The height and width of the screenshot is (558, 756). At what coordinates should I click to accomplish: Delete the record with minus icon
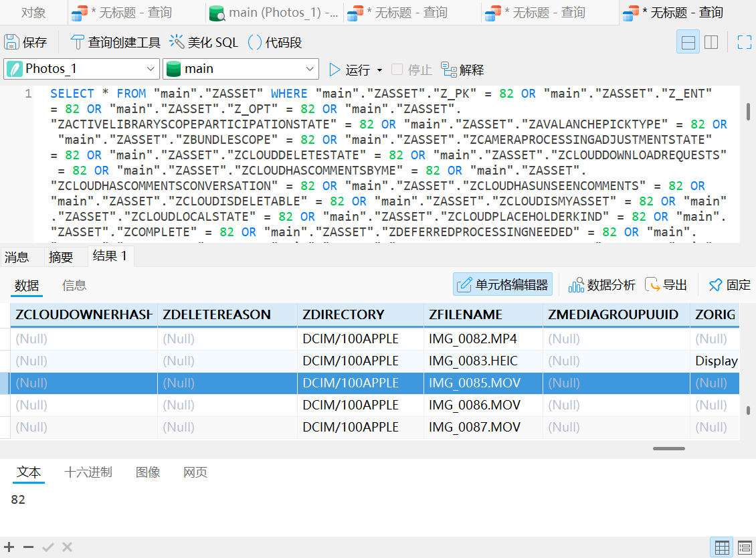[x=29, y=547]
